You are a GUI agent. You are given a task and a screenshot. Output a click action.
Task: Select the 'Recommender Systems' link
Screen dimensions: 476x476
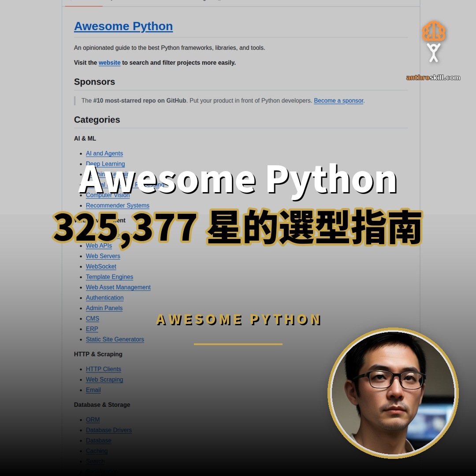coord(118,205)
